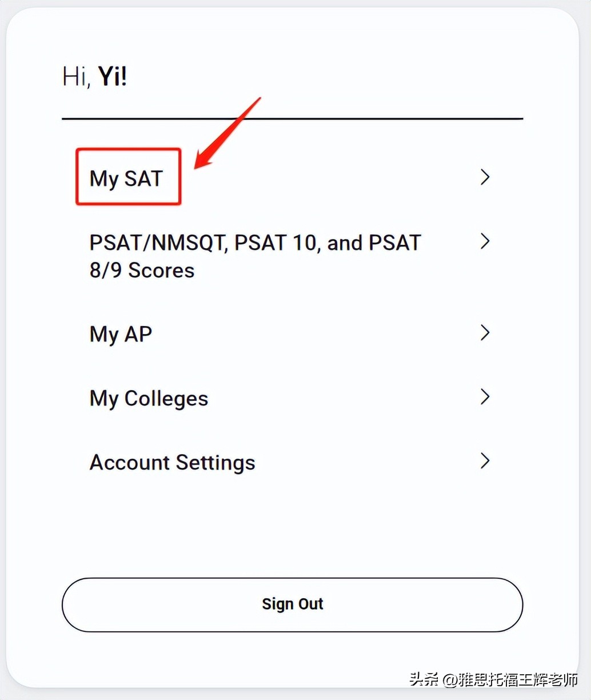
Task: Open Account Settings via its chevron arrow
Action: pos(485,461)
